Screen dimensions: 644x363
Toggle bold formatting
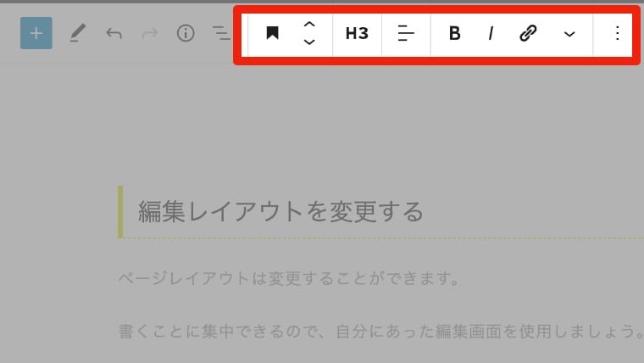pos(454,33)
